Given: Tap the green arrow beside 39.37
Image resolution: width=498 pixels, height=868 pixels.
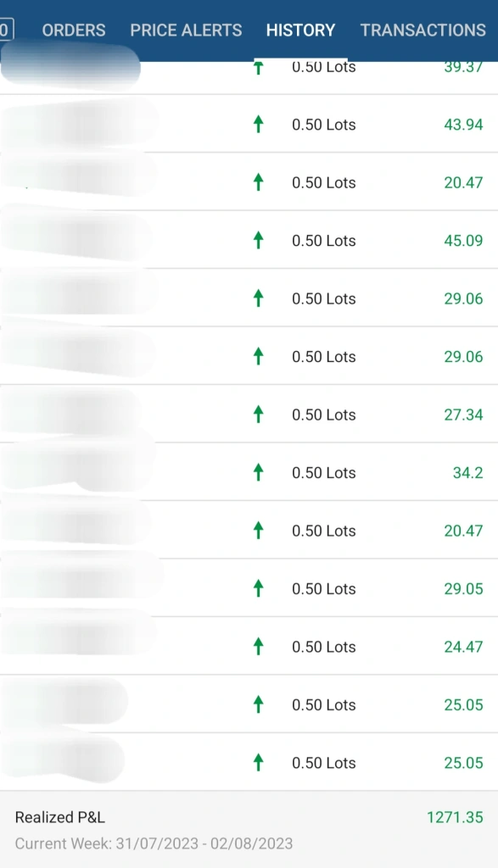Looking at the screenshot, I should tap(258, 68).
